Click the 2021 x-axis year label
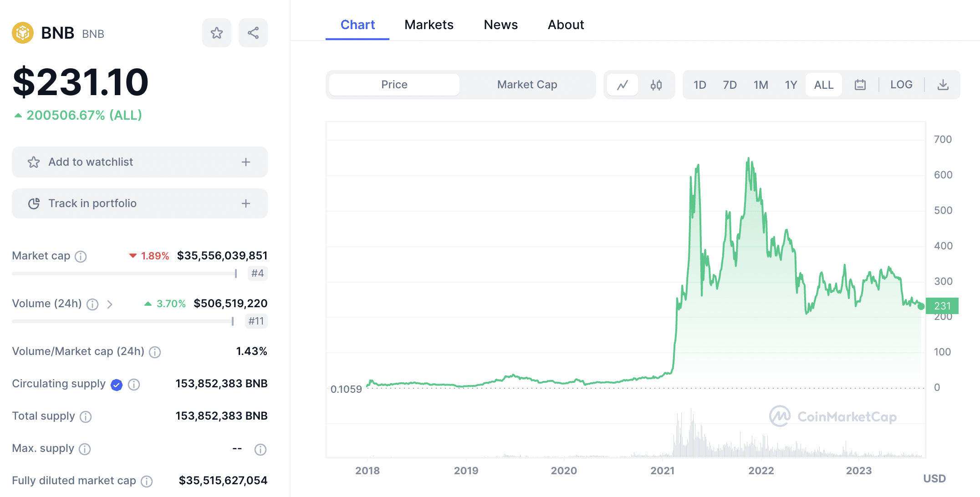980x497 pixels. [x=662, y=471]
